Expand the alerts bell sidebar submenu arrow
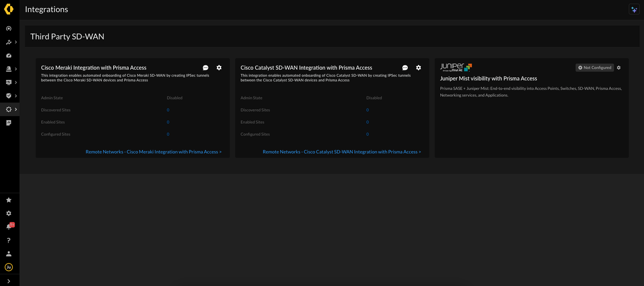The height and width of the screenshot is (286, 644). [16, 69]
